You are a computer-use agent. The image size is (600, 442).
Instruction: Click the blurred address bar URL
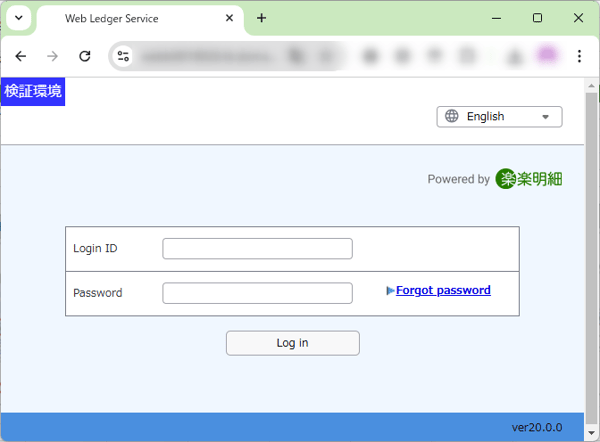pos(210,57)
